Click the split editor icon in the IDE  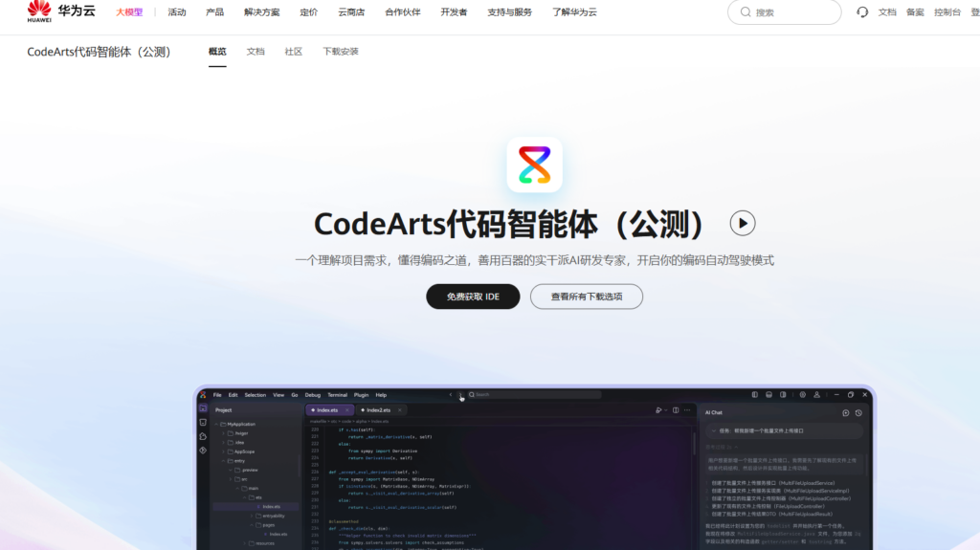point(676,409)
